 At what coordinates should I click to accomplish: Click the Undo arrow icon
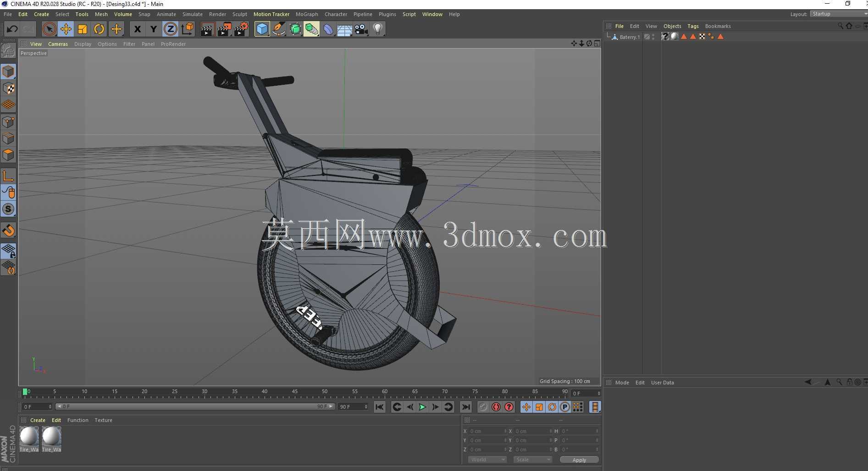pyautogui.click(x=12, y=29)
